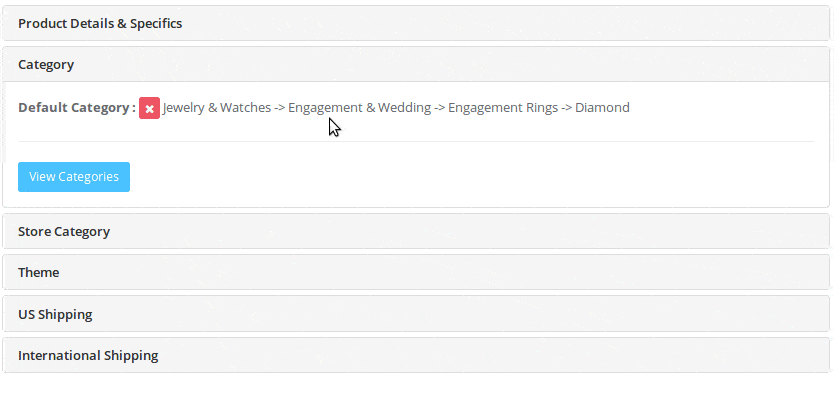Click divider line above View Categories
The width and height of the screenshot is (835, 414).
(x=416, y=141)
